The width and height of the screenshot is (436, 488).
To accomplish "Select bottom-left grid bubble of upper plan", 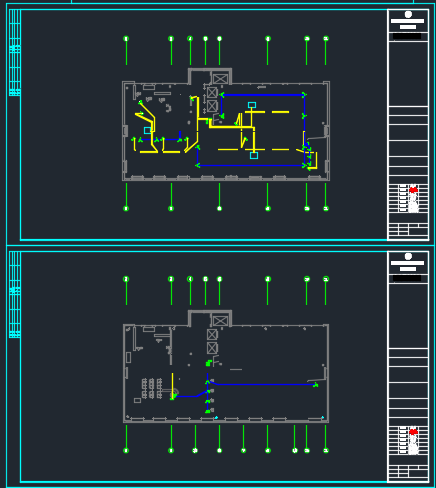I will point(126,209).
